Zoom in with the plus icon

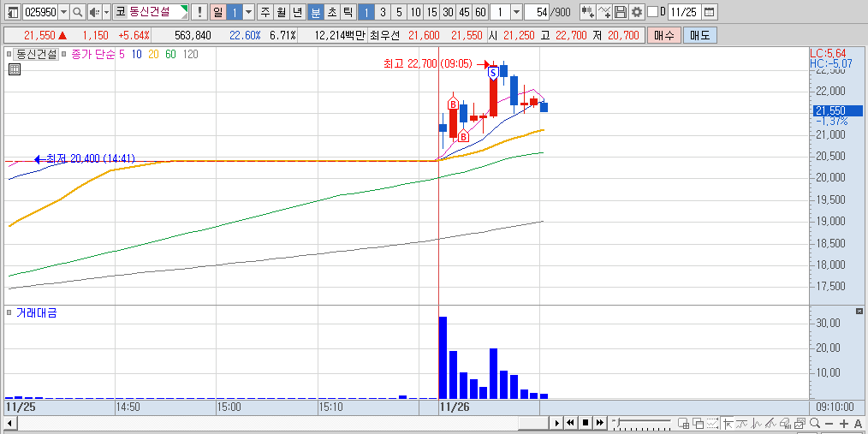pos(844,424)
